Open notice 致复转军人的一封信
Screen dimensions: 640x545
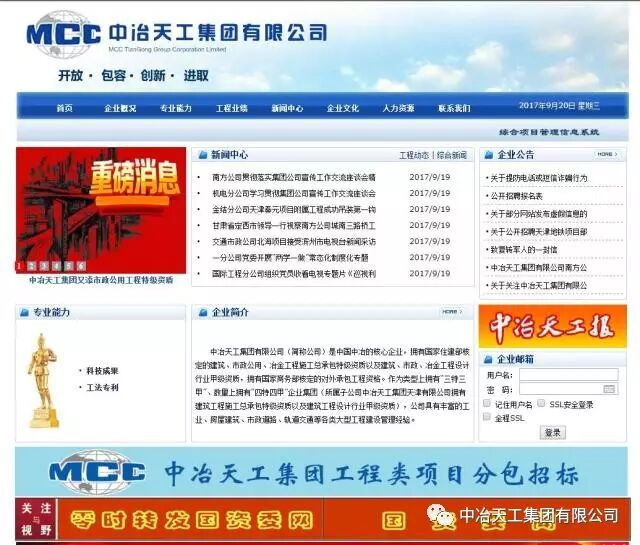point(524,249)
